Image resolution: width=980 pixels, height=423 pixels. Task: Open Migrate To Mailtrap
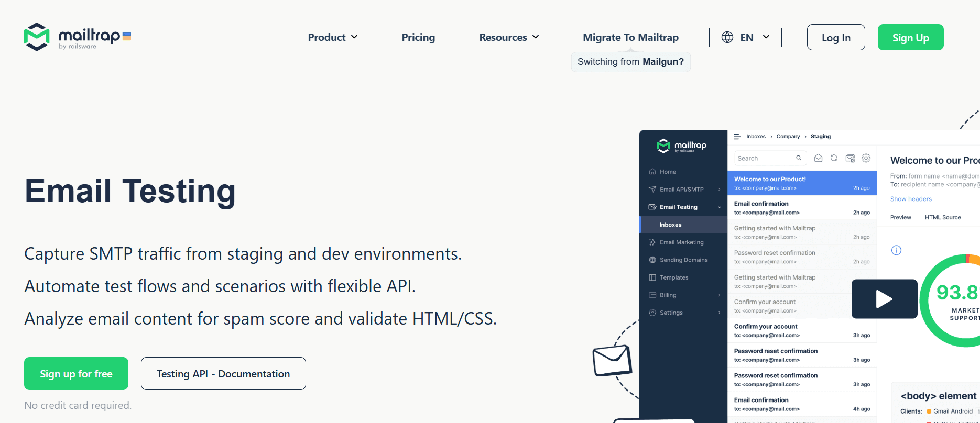pos(630,37)
